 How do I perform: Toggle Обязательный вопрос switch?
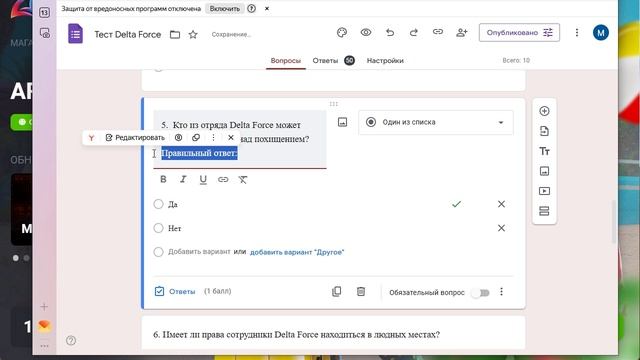tap(480, 293)
